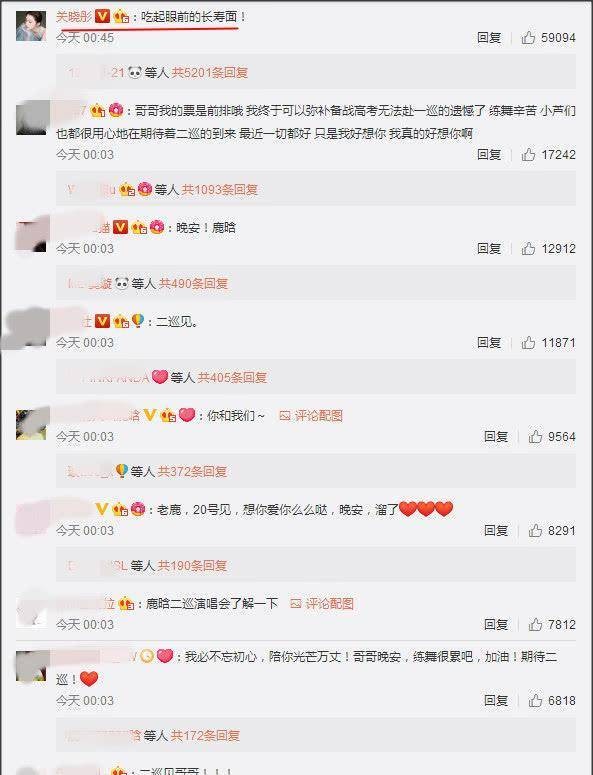This screenshot has width=593, height=775.
Task: View 评论配图 on 你和我们~ comment
Action: pyautogui.click(x=311, y=416)
